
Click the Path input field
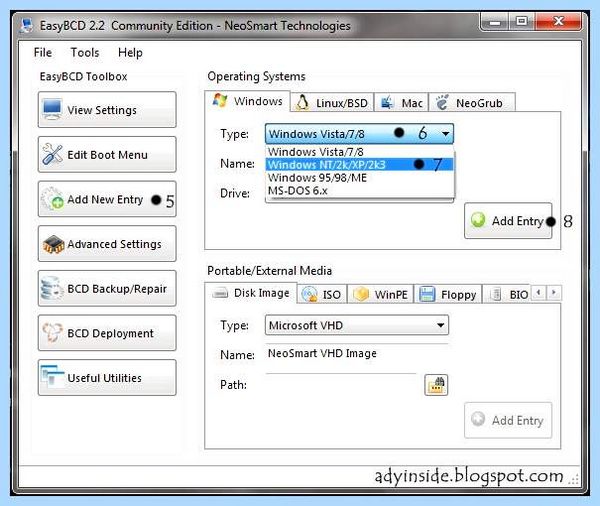click(x=341, y=384)
